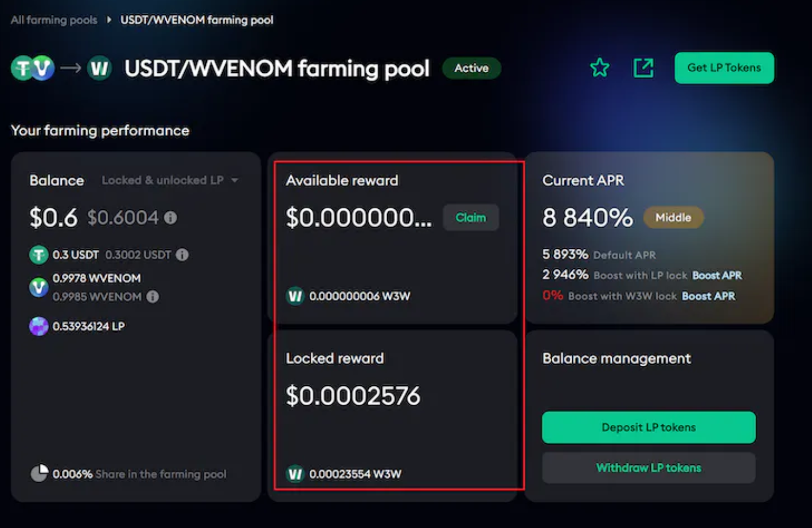
Task: Expand the Locked & unlocked LP dropdown
Action: coord(170,180)
